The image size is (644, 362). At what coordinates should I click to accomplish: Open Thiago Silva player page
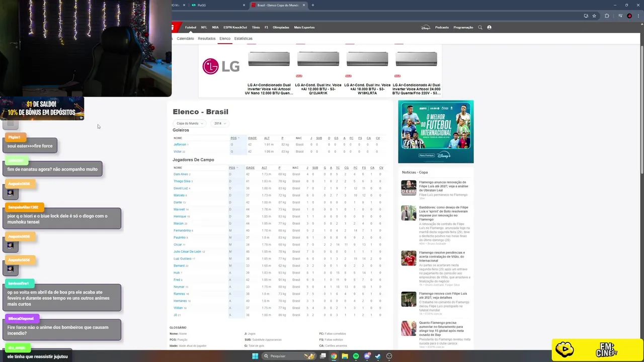182,181
